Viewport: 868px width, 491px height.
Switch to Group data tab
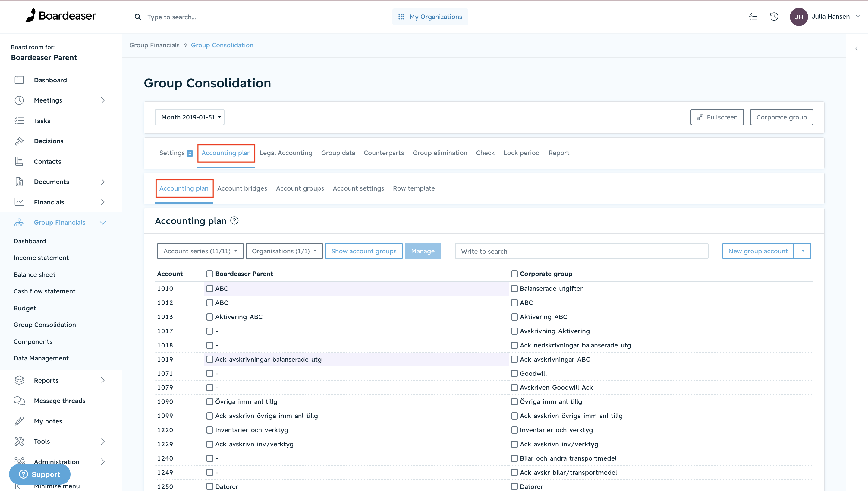coord(338,153)
